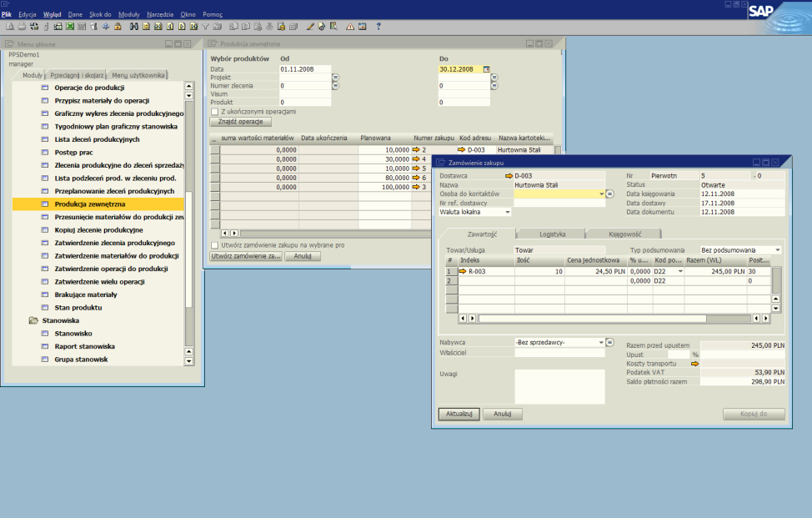Screen dimensions: 812x518
Task: Click scroll-up arrow of main menu list
Action: pos(189,86)
